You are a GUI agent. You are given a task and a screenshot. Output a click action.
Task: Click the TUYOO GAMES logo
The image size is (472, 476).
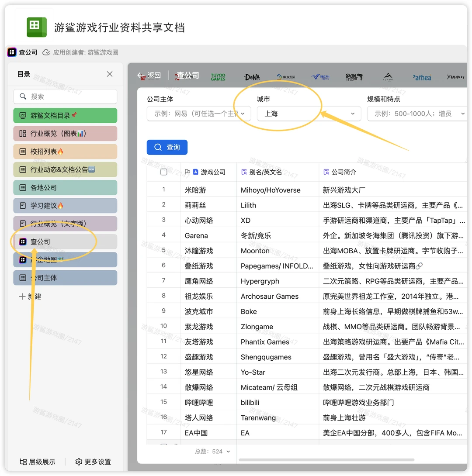218,77
